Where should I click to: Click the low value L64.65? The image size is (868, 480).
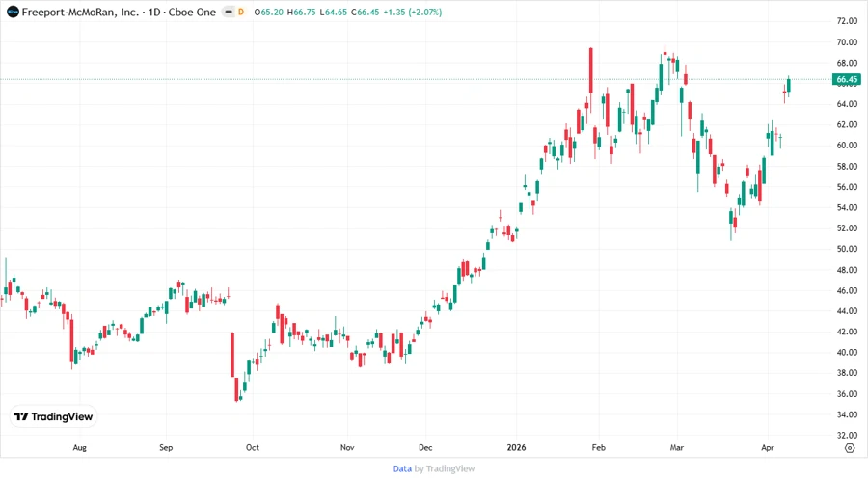click(334, 12)
